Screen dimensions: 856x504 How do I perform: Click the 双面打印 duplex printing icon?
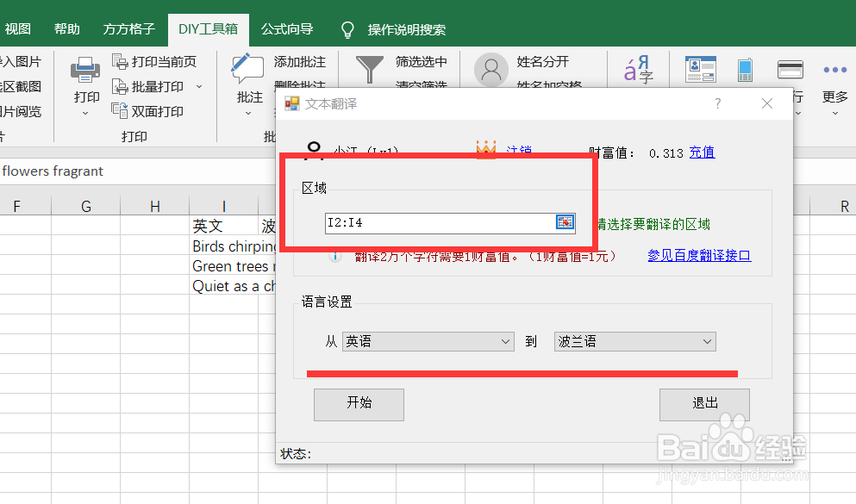(x=120, y=111)
